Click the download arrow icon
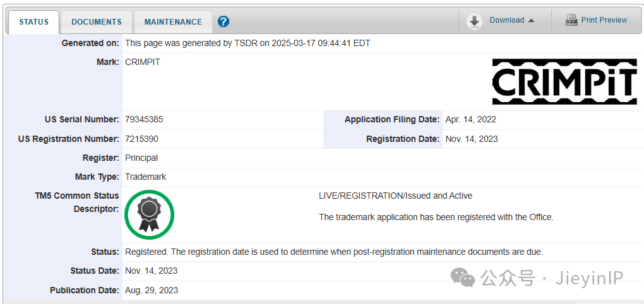 (x=474, y=21)
